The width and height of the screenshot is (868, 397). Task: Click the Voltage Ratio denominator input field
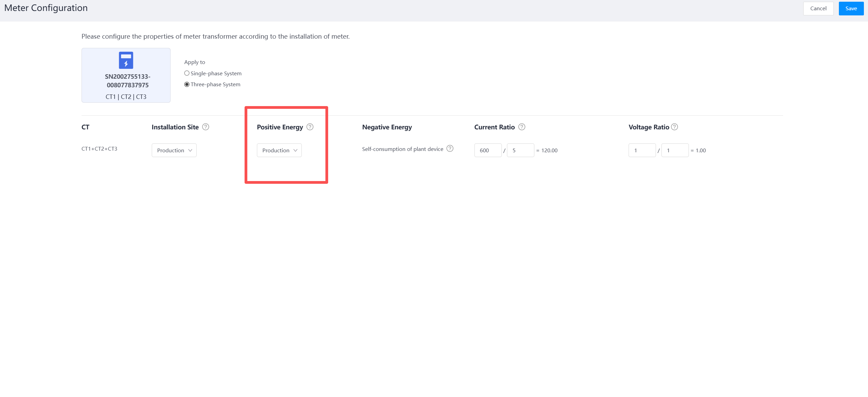(x=674, y=150)
